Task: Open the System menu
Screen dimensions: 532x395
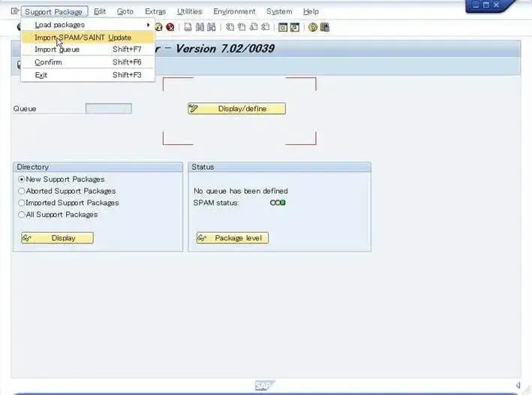Action: click(279, 11)
